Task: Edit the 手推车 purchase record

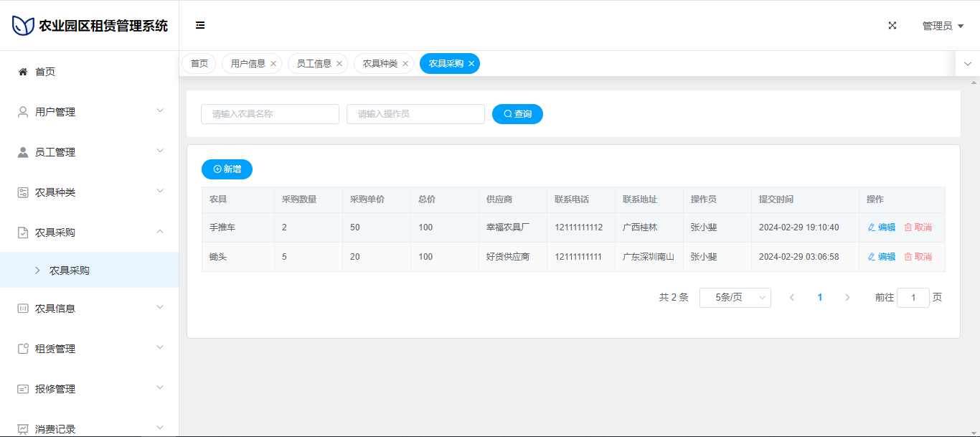Action: pos(882,227)
